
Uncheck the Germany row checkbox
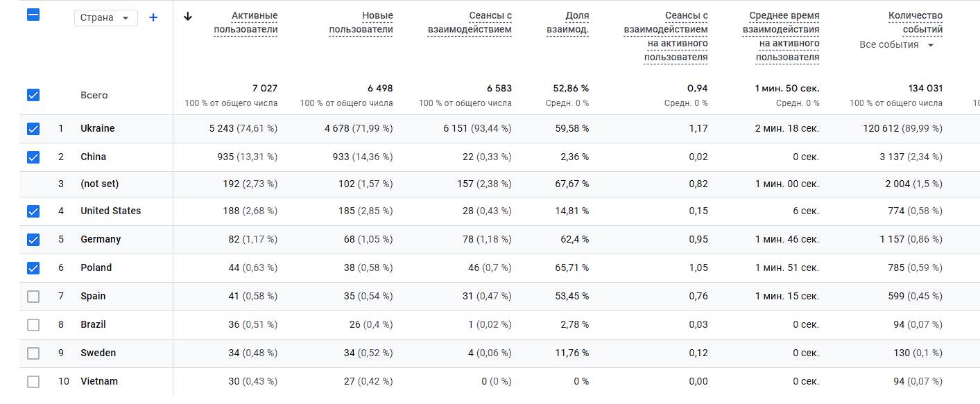(33, 240)
